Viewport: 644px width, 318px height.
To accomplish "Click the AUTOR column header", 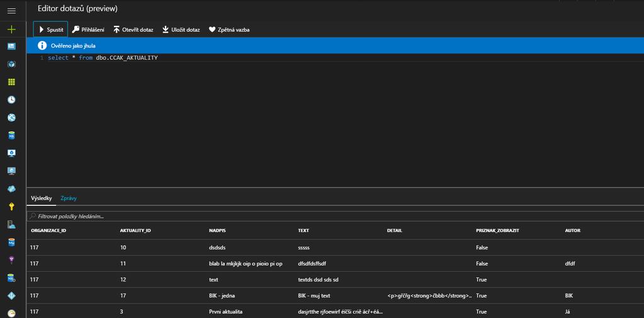I will pos(572,230).
